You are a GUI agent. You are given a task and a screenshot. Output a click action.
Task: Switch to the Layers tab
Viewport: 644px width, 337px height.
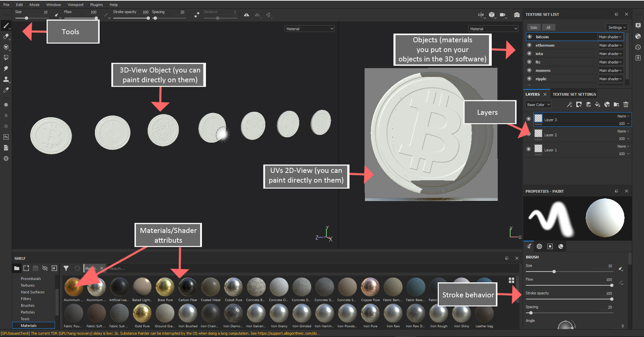coord(533,94)
